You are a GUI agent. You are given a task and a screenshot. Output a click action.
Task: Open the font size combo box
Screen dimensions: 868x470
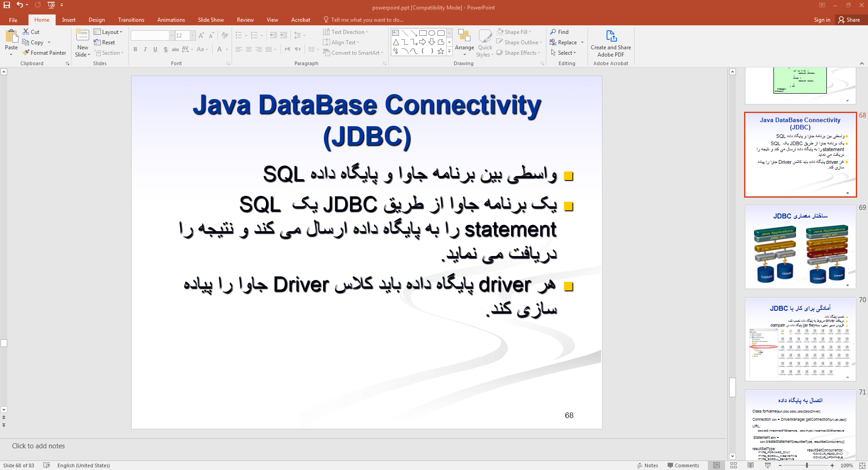point(185,35)
